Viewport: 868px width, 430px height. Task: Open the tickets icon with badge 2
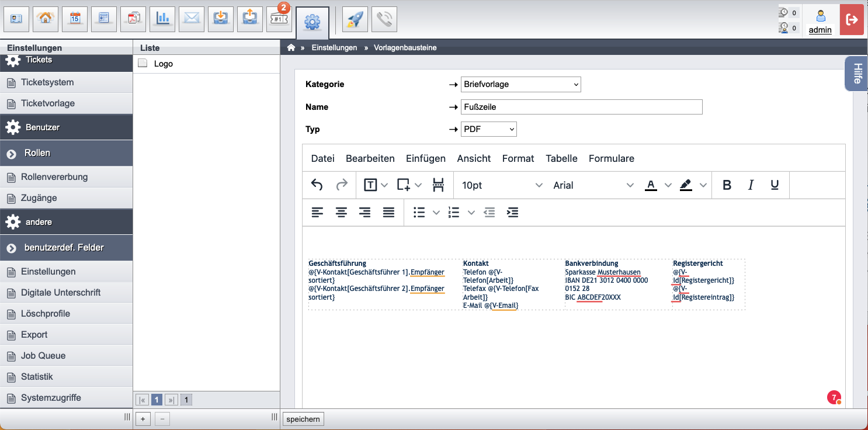pyautogui.click(x=280, y=19)
